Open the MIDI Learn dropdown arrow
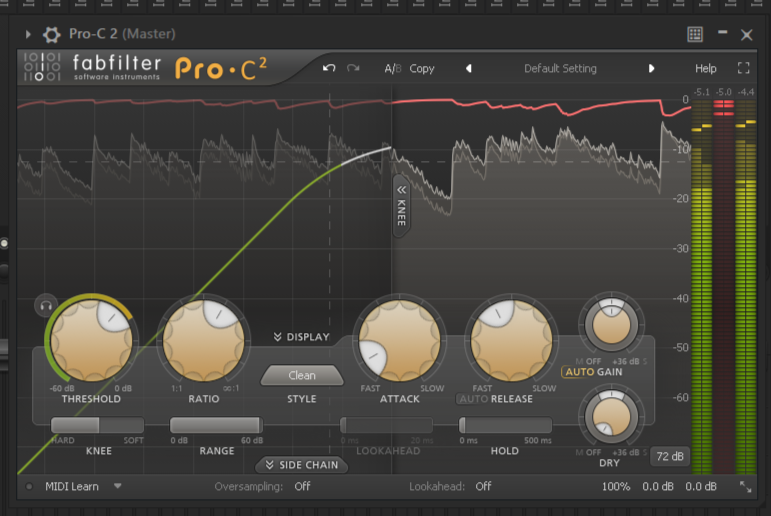Screen dimensions: 771x516 [118, 486]
